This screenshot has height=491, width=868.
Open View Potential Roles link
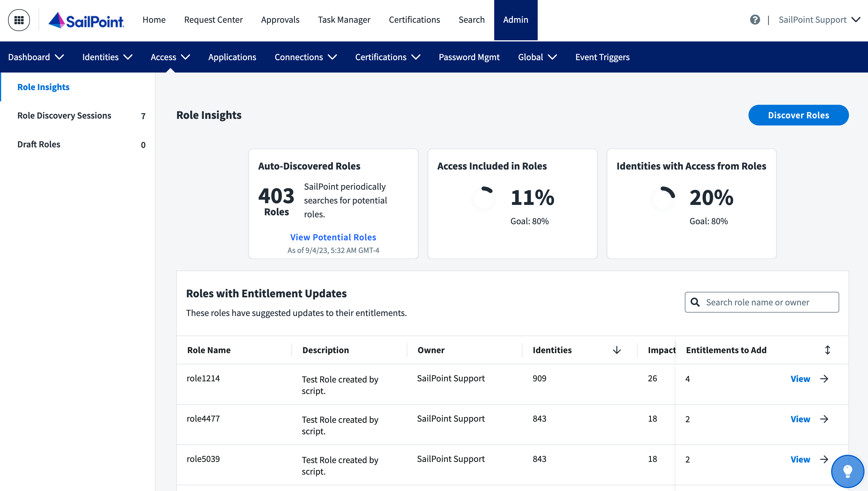[x=333, y=237]
